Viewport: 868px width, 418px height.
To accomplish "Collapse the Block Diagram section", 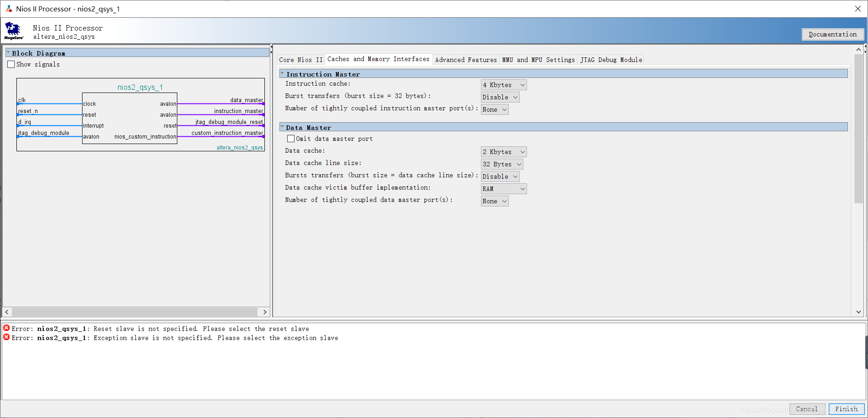I will pyautogui.click(x=8, y=53).
